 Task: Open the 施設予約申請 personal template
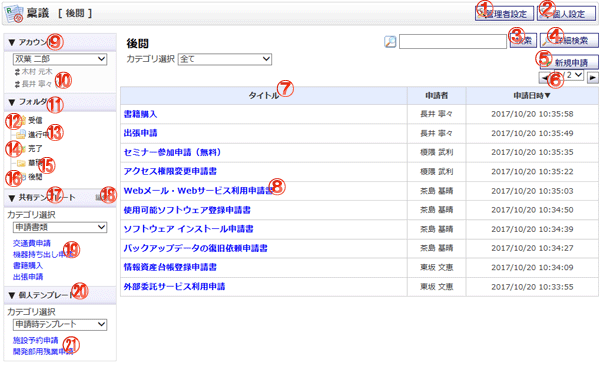pyautogui.click(x=36, y=340)
